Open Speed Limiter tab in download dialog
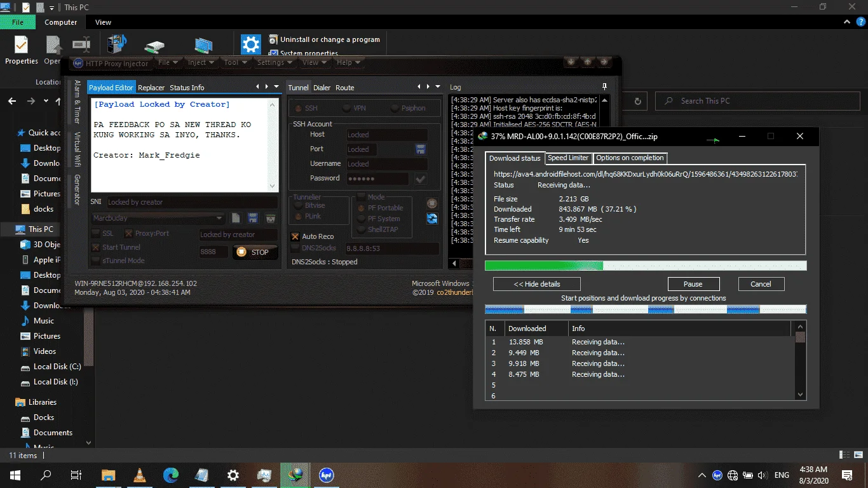 pos(568,158)
